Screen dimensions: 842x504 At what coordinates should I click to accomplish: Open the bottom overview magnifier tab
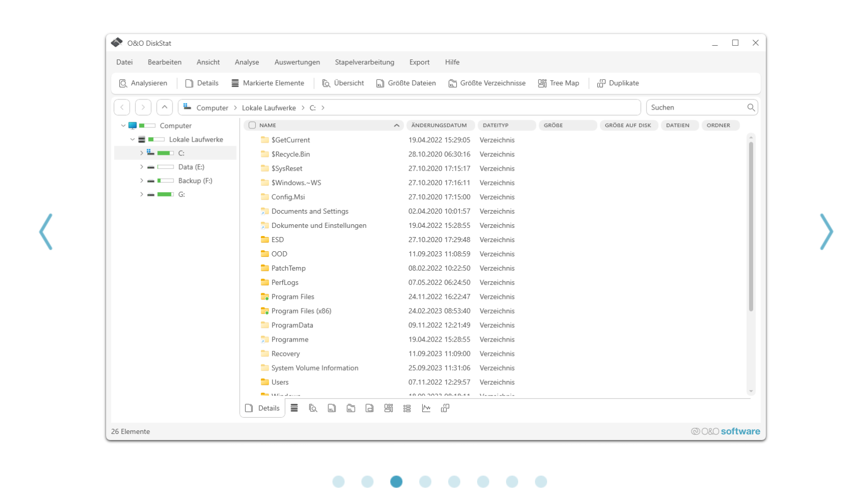pyautogui.click(x=313, y=408)
